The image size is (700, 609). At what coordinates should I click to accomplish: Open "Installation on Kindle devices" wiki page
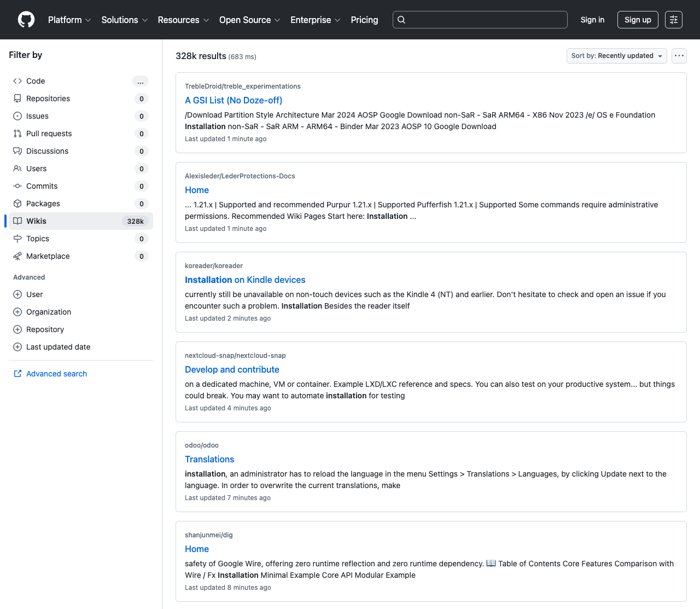[x=245, y=280]
